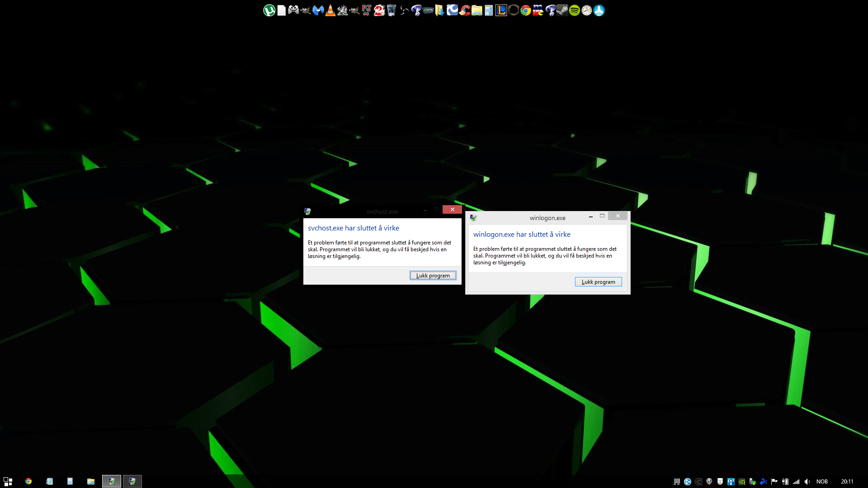This screenshot has height=488, width=868.
Task: Select the highlighted error-report taskbar button
Action: coord(112,481)
